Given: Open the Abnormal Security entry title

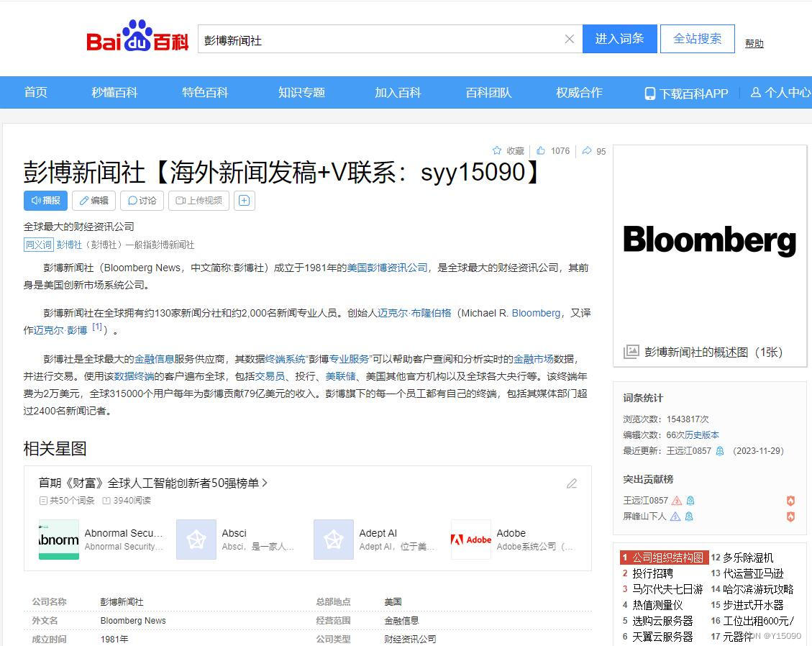Looking at the screenshot, I should [124, 533].
